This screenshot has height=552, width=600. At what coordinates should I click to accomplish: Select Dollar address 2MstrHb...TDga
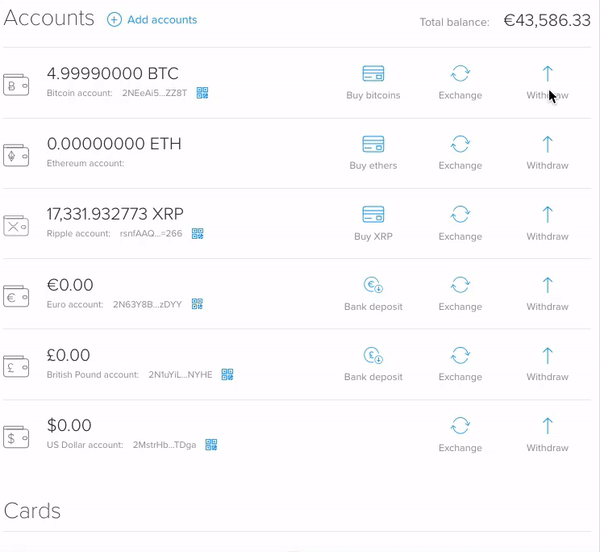coord(165,445)
